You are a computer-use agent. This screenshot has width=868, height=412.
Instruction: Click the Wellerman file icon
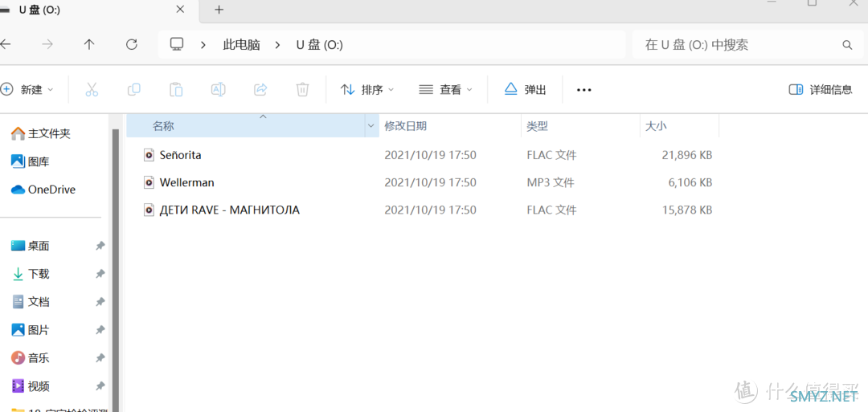point(149,182)
